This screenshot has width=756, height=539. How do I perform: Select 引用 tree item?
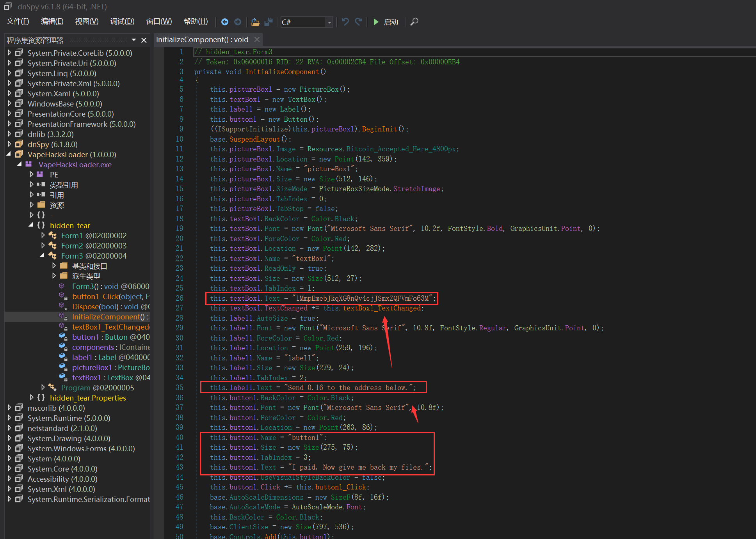point(57,195)
